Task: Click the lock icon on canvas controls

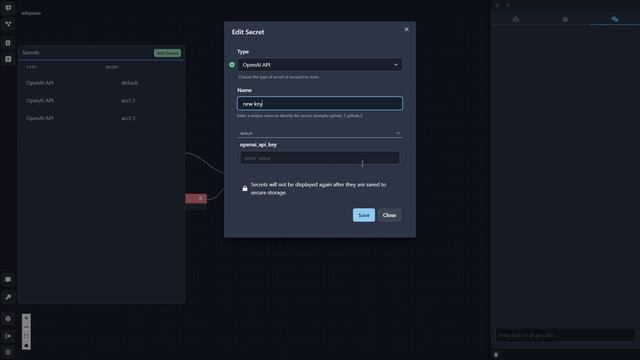Action: tap(26, 345)
